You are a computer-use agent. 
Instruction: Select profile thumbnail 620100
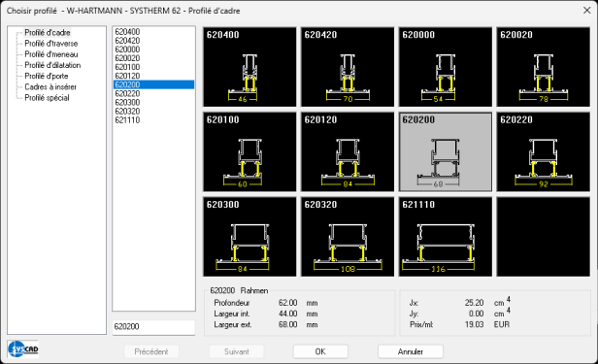click(249, 151)
